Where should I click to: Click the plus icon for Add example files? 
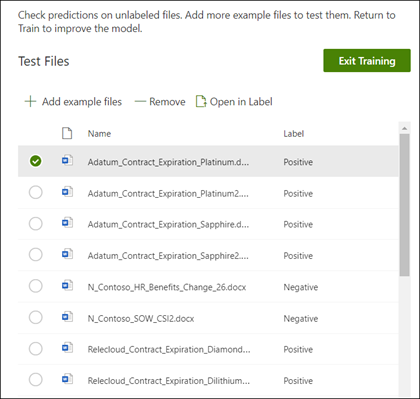pos(30,101)
